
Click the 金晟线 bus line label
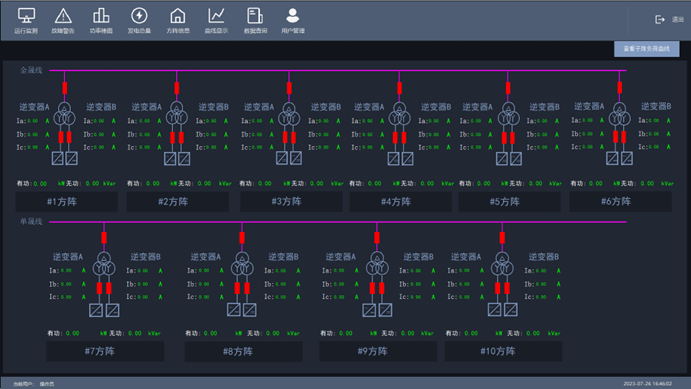(31, 70)
